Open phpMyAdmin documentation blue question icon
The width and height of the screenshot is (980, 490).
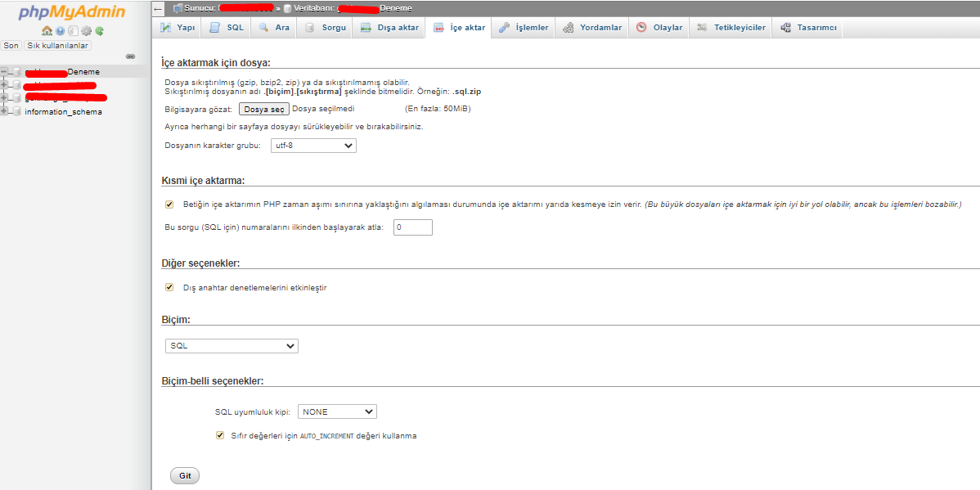(61, 30)
